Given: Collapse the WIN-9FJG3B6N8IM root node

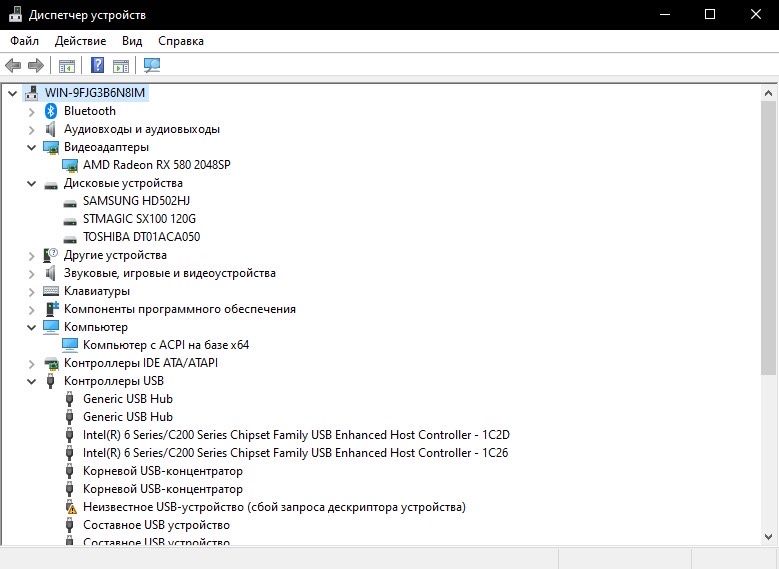Looking at the screenshot, I should click(x=12, y=93).
